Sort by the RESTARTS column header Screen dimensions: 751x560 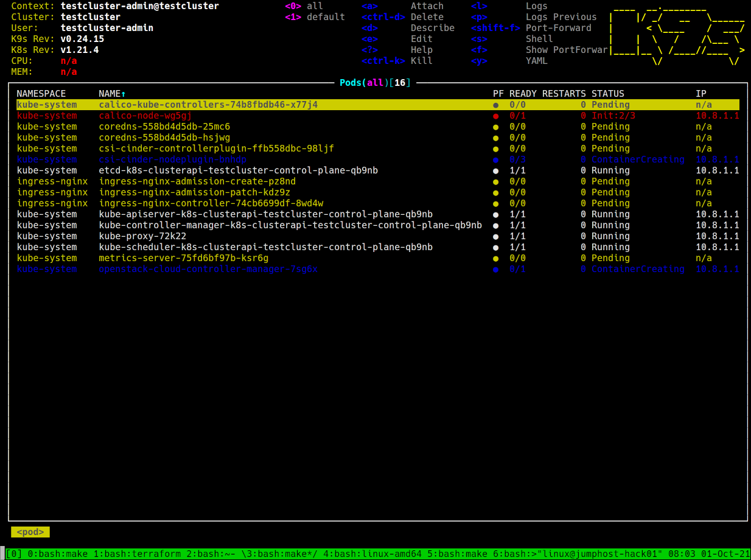(x=564, y=94)
